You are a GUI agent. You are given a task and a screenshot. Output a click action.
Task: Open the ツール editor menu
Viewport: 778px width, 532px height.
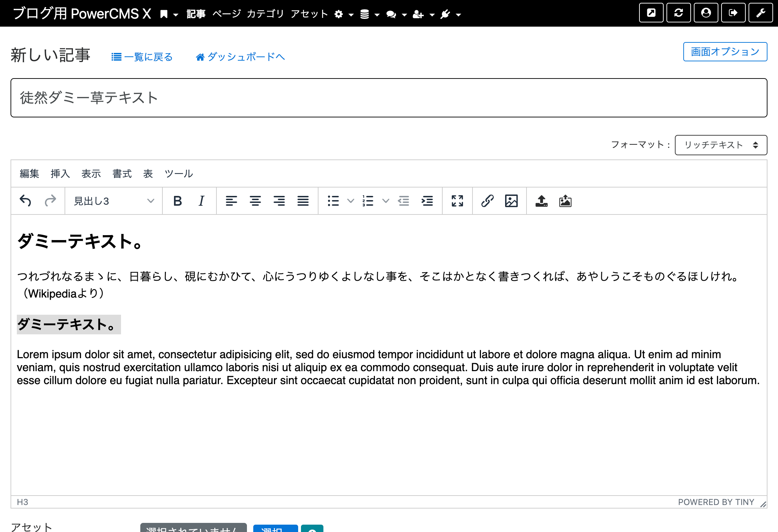(x=179, y=173)
